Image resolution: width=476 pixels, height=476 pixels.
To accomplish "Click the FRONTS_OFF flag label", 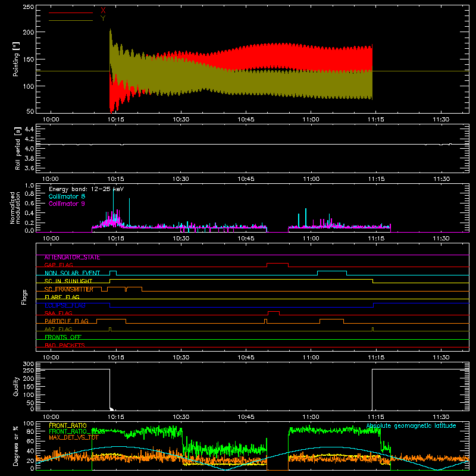I will tap(63, 337).
